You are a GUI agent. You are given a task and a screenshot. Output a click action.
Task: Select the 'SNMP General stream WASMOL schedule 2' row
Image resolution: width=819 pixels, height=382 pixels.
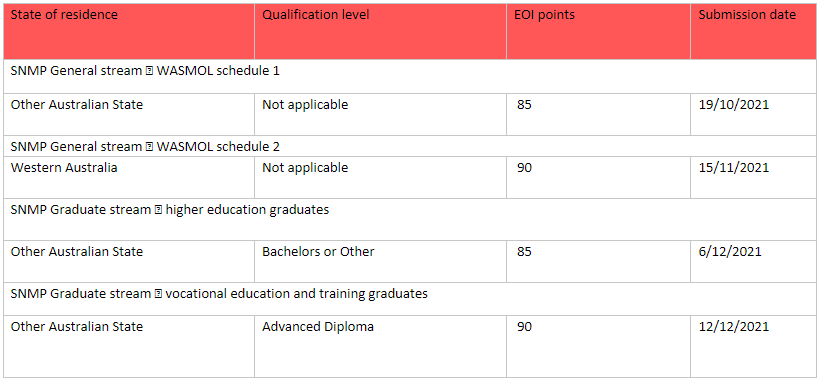pos(410,147)
